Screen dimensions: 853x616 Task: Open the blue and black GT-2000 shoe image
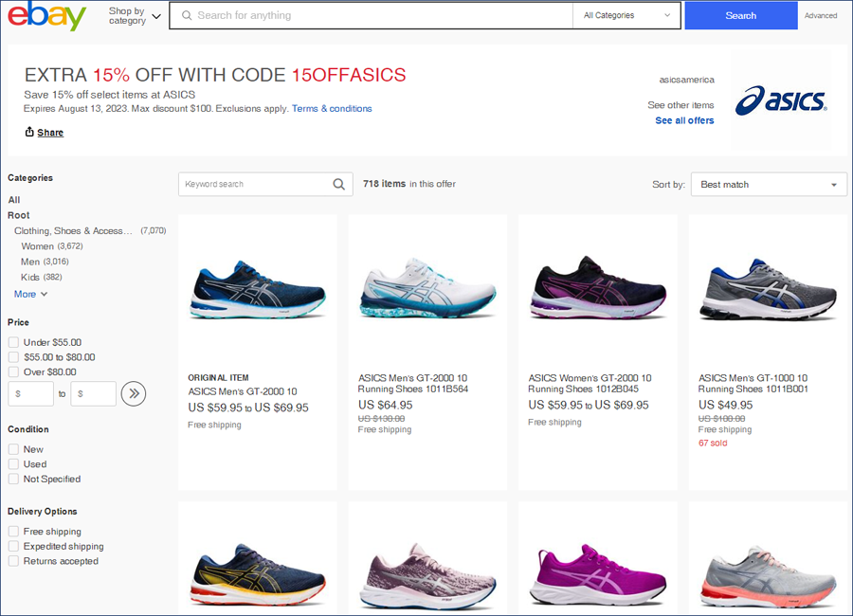click(x=258, y=289)
